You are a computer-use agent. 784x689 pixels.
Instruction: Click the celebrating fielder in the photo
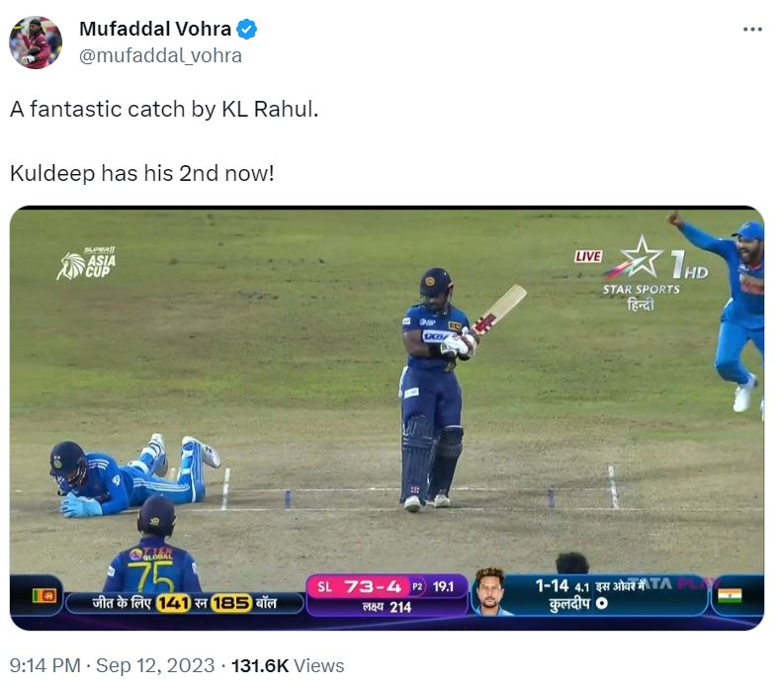click(x=732, y=297)
